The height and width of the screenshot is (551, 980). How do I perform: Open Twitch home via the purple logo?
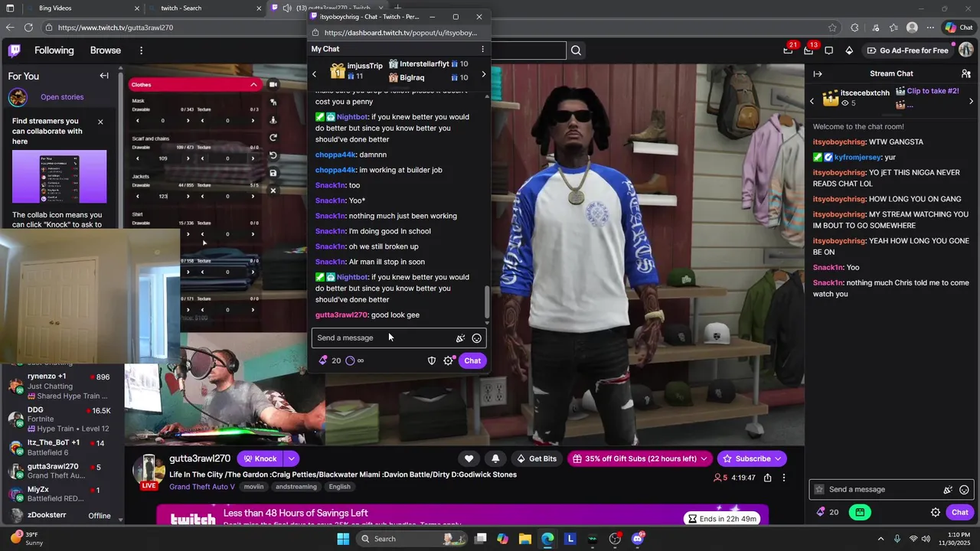15,51
